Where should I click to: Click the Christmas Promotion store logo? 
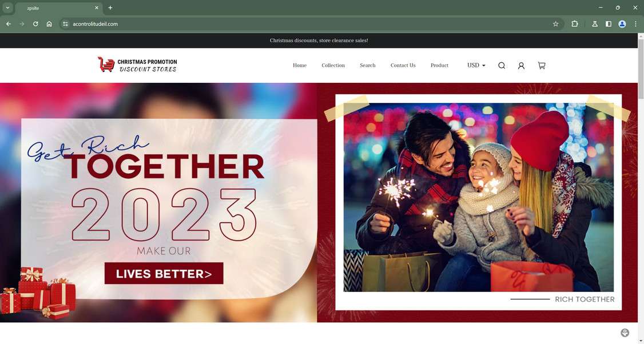point(137,65)
